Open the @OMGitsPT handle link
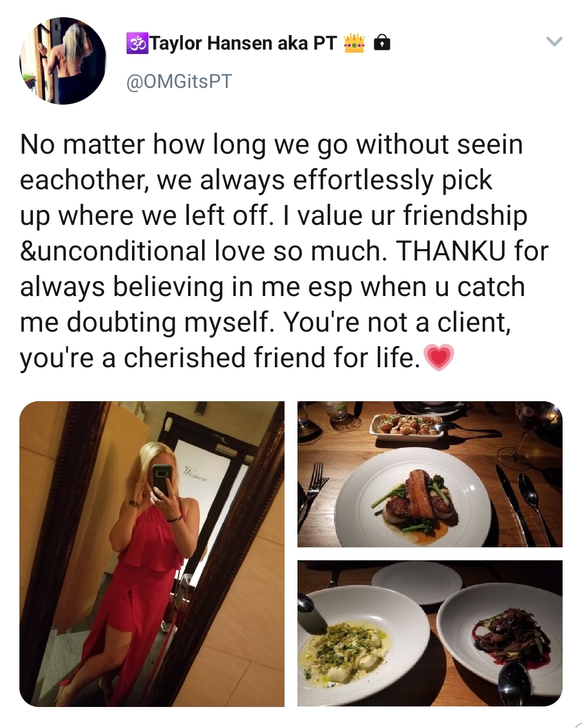 179,81
